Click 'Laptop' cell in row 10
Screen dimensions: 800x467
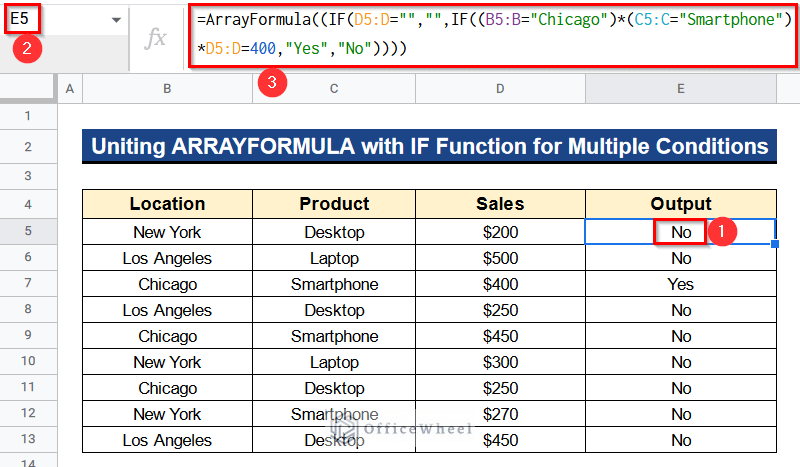334,362
